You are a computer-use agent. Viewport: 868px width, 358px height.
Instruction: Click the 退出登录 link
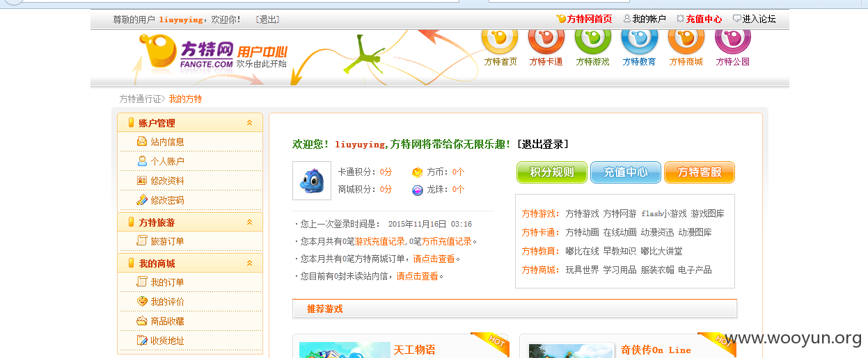542,145
